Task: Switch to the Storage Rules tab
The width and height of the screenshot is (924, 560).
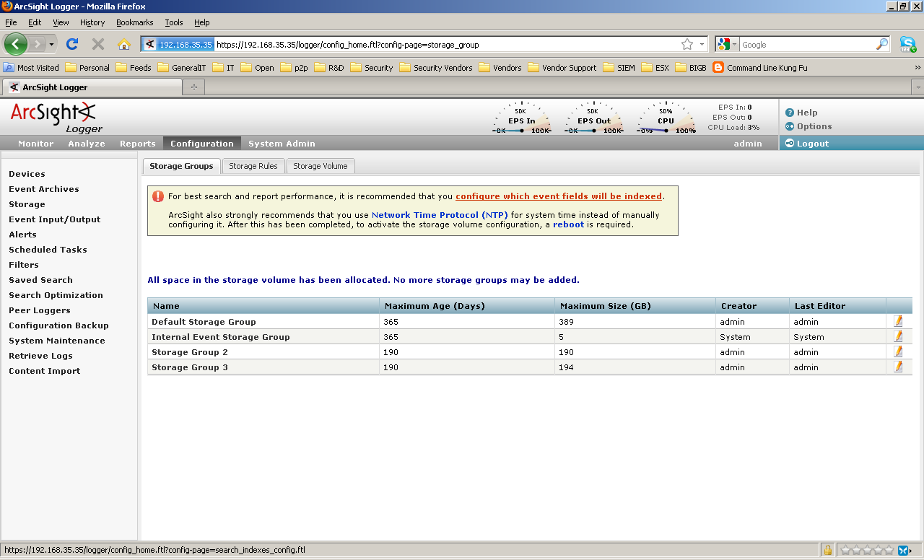Action: (253, 166)
